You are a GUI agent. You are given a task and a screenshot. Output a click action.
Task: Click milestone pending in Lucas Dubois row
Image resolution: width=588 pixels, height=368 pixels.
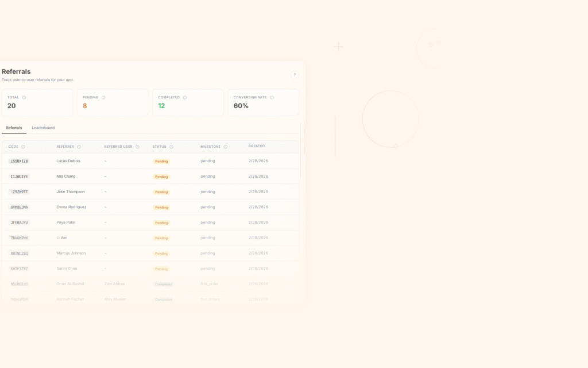point(208,161)
